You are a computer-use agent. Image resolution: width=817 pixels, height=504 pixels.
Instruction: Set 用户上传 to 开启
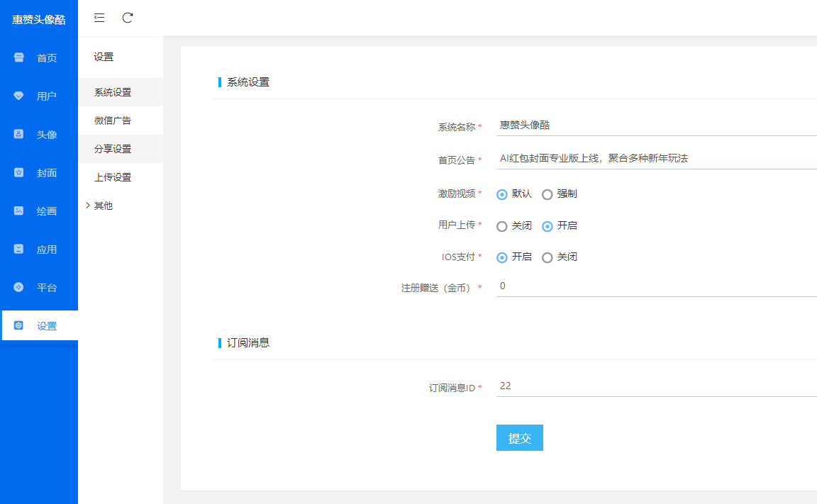(x=547, y=227)
